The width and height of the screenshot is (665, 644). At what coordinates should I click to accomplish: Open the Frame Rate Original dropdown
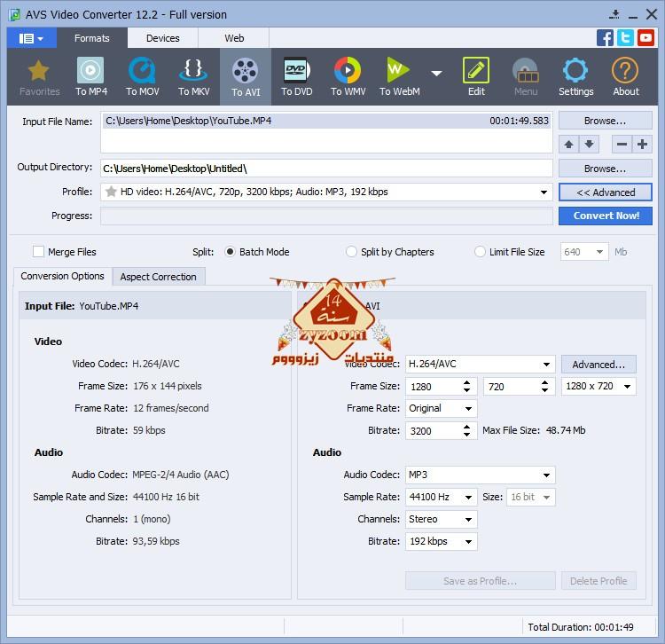(x=441, y=409)
